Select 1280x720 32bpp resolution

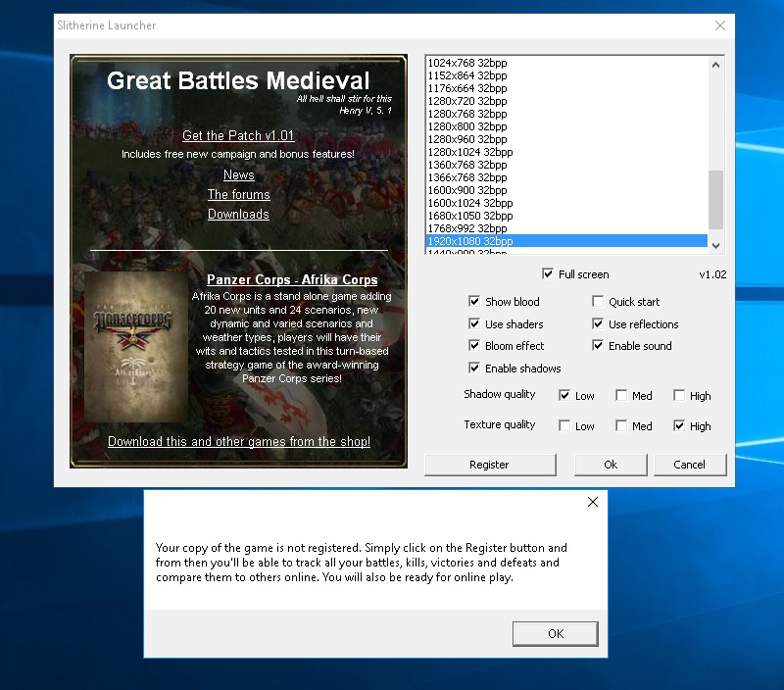tap(566, 101)
